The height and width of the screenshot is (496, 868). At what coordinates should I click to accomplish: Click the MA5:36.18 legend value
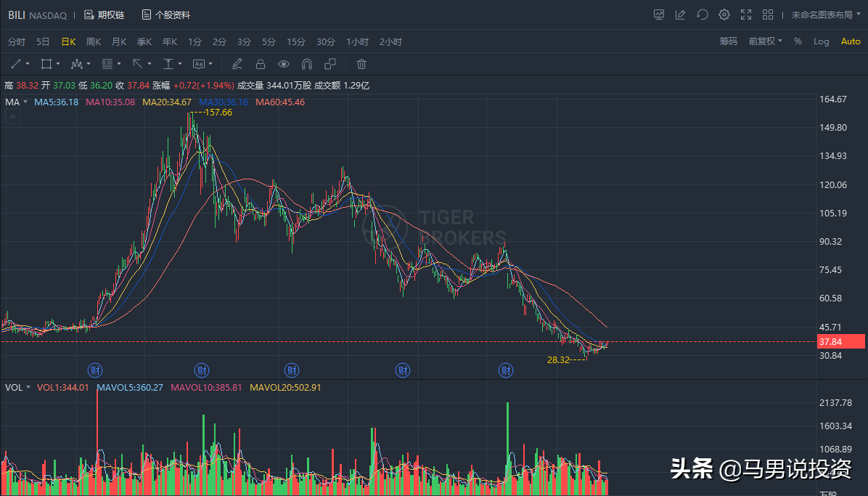click(x=57, y=102)
